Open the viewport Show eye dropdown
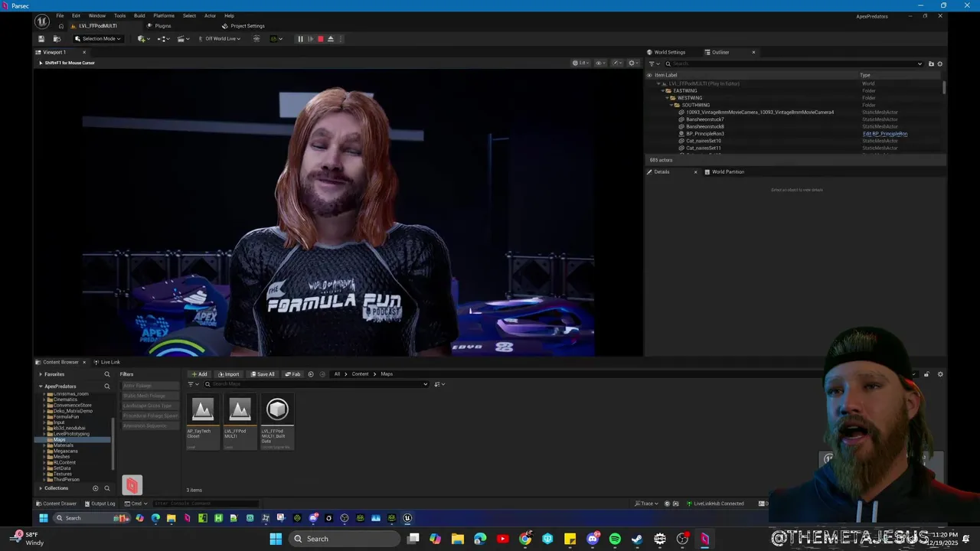Image resolution: width=980 pixels, height=551 pixels. point(600,63)
